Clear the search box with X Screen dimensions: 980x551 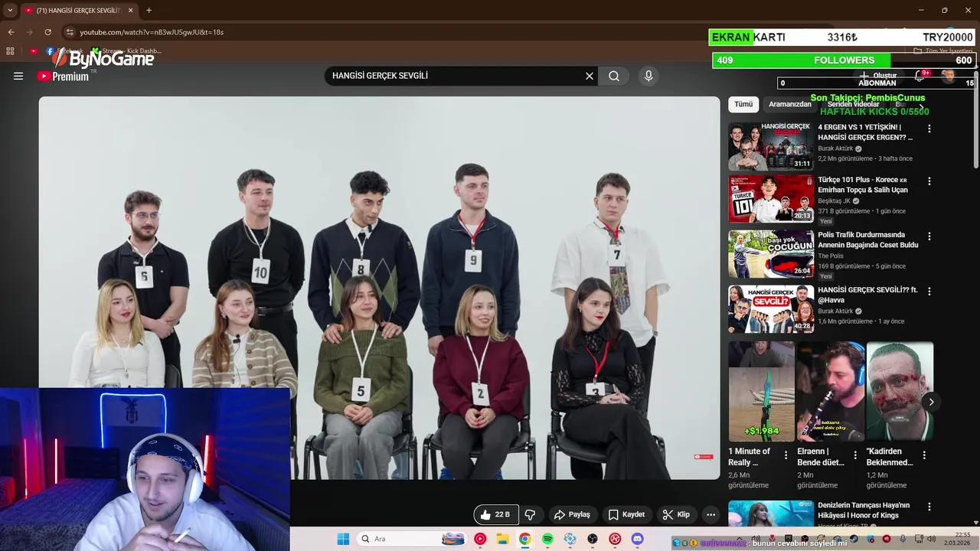590,76
